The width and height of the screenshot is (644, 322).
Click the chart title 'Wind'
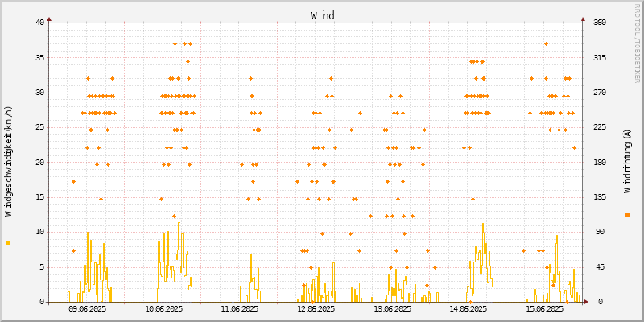[x=322, y=15]
